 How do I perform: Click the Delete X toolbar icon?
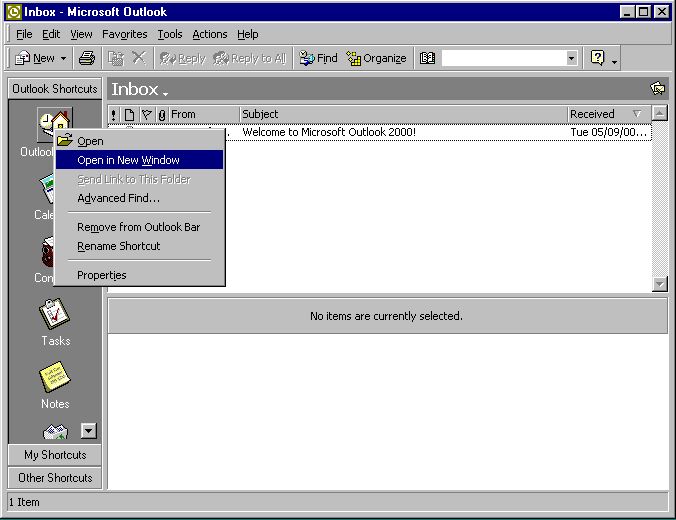[x=139, y=58]
